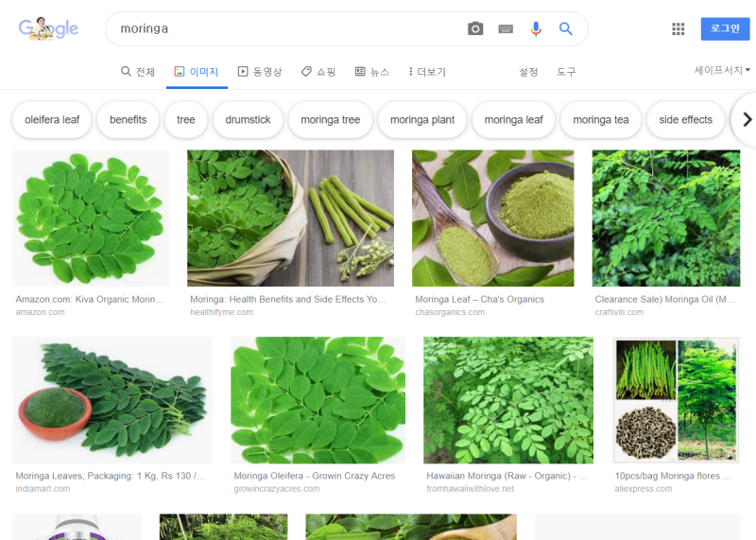Select the 'side effects' suggestion chip
Viewport: 756px width, 540px height.
[x=686, y=120]
